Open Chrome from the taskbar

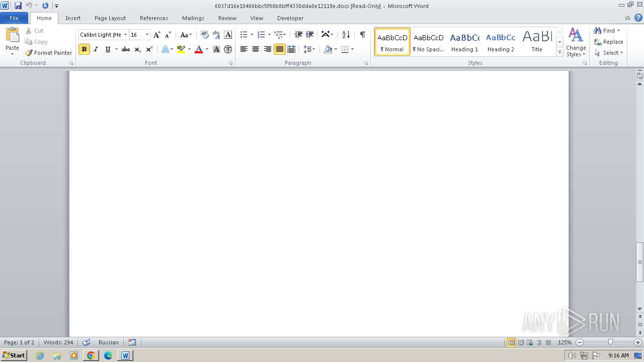91,355
